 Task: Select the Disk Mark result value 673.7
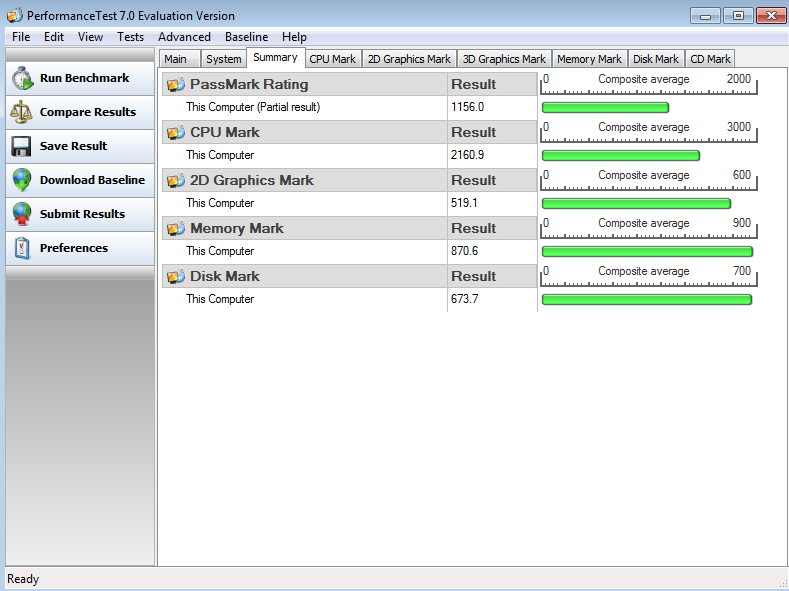tap(464, 299)
